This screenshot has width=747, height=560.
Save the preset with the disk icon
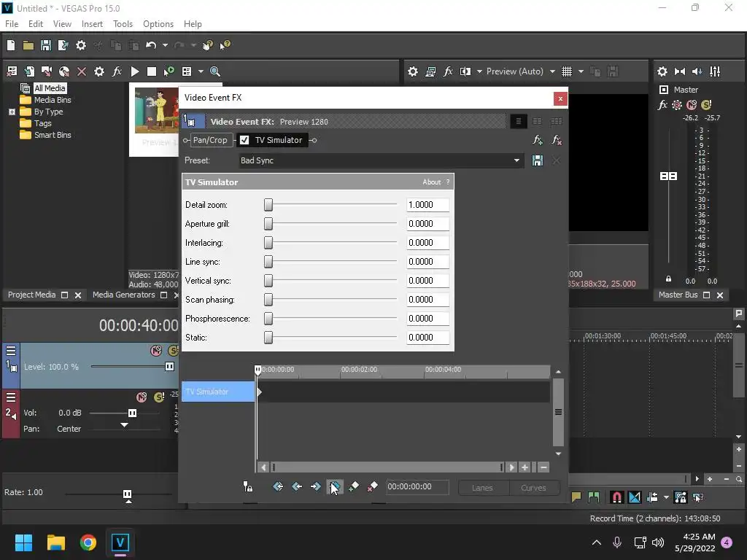pos(538,160)
